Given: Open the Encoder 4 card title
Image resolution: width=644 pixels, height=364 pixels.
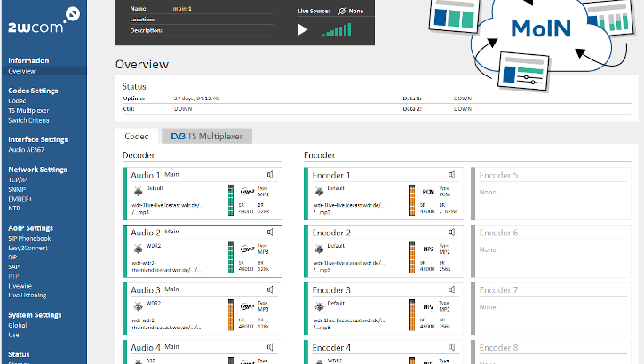Looking at the screenshot, I should pos(331,348).
